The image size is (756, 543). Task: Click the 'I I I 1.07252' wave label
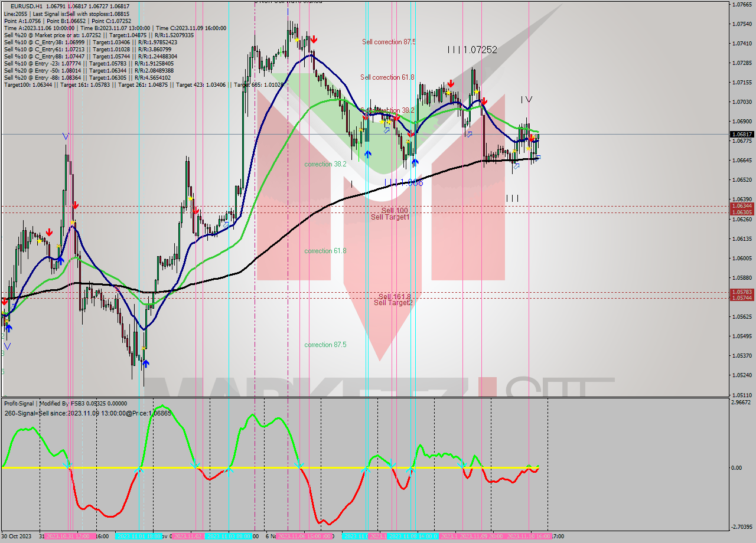[x=472, y=50]
